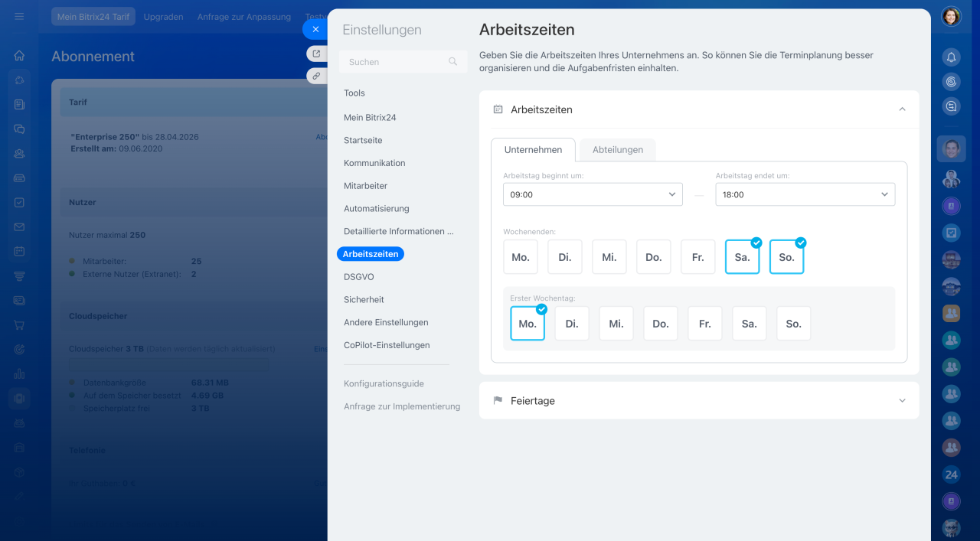Open DSGVO settings section
This screenshot has width=980, height=541.
[359, 277]
